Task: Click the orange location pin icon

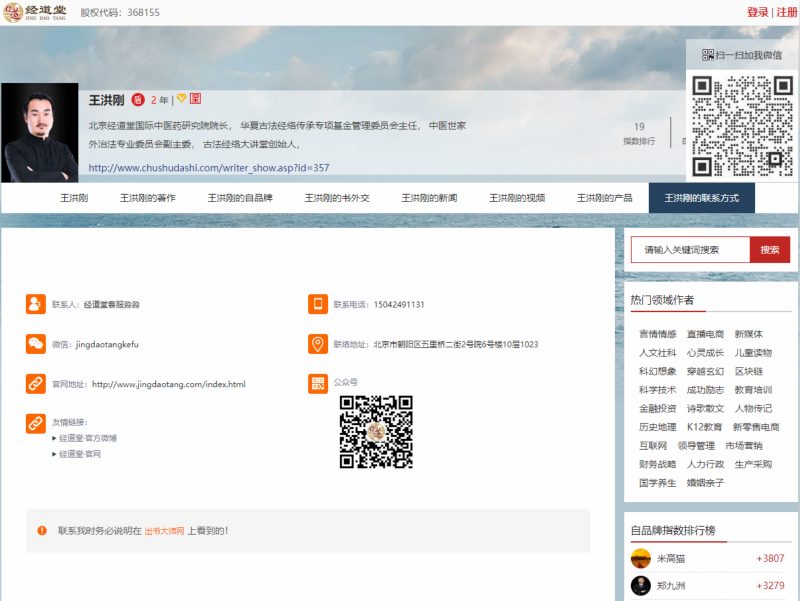Action: [x=318, y=344]
